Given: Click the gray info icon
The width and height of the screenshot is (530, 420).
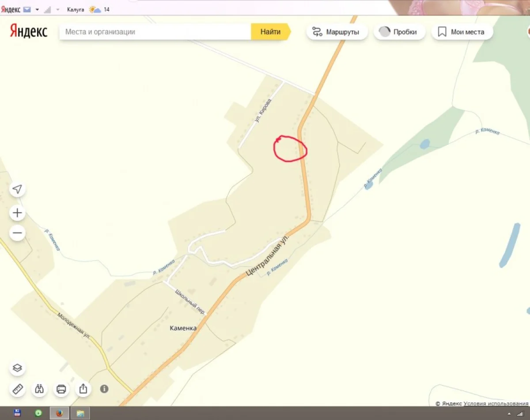Looking at the screenshot, I should pos(104,389).
